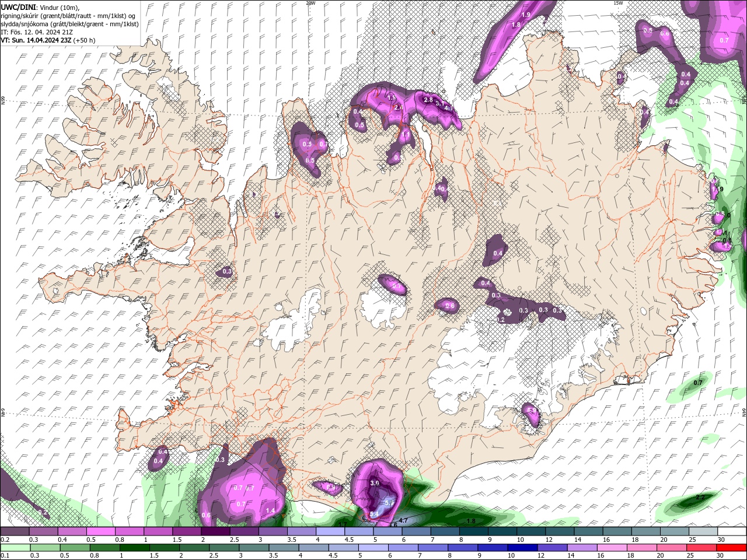Viewport: 747px width, 560px height.
Task: Click the "(+50 h)" forecast offset
Action: tap(85, 40)
